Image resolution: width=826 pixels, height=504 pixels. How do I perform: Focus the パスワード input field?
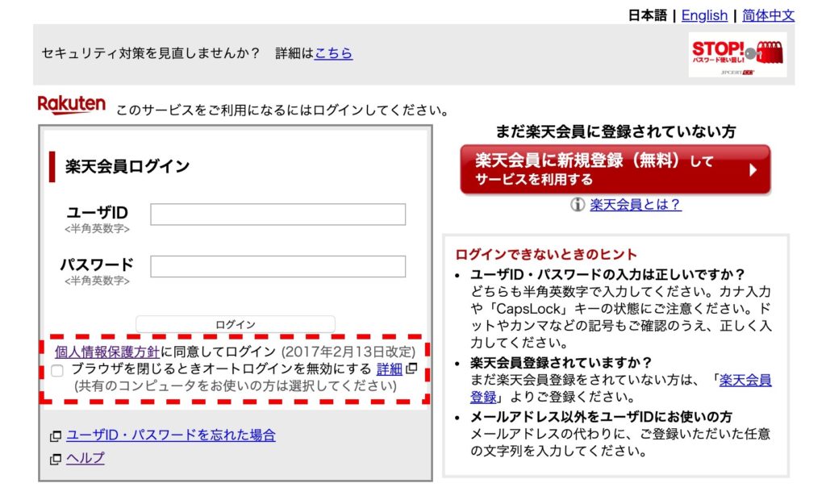click(277, 266)
